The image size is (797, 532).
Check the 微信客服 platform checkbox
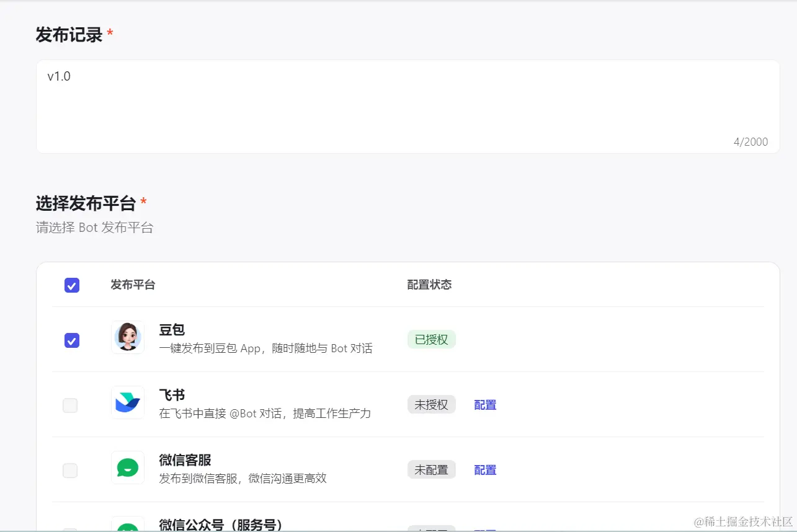coord(70,471)
